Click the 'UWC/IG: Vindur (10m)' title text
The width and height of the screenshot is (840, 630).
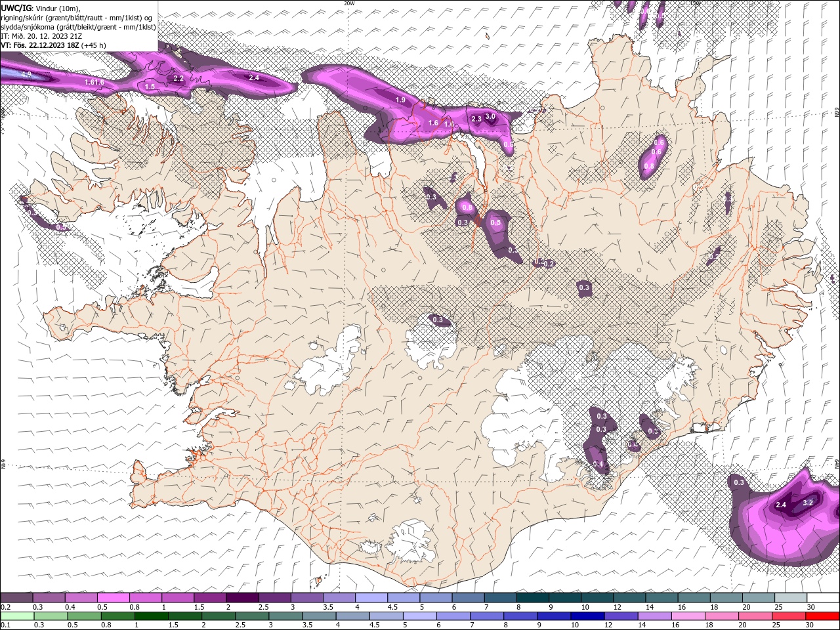(41, 8)
